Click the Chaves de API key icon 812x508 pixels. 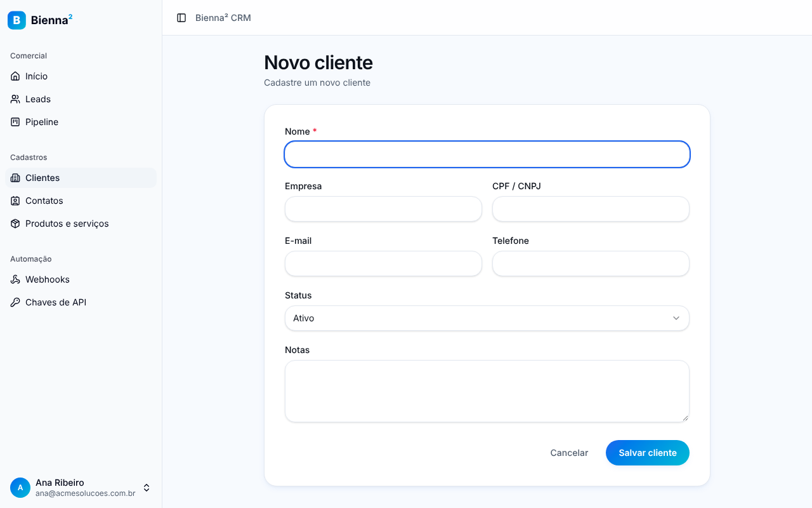[15, 302]
